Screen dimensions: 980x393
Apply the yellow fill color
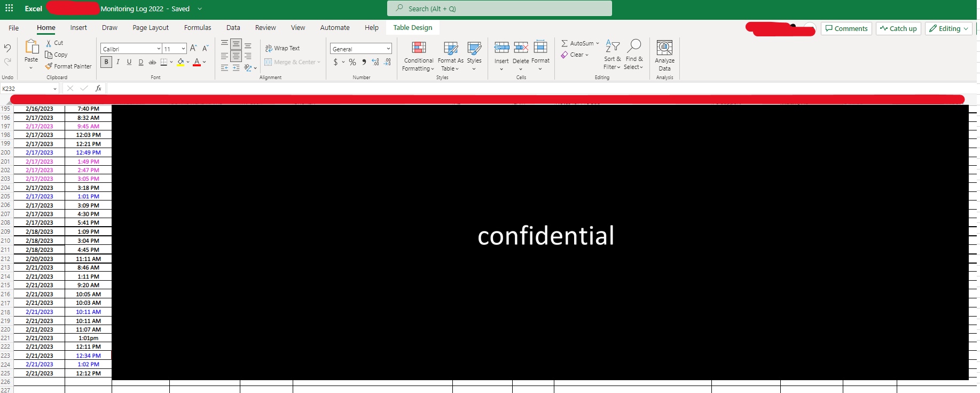coord(181,62)
